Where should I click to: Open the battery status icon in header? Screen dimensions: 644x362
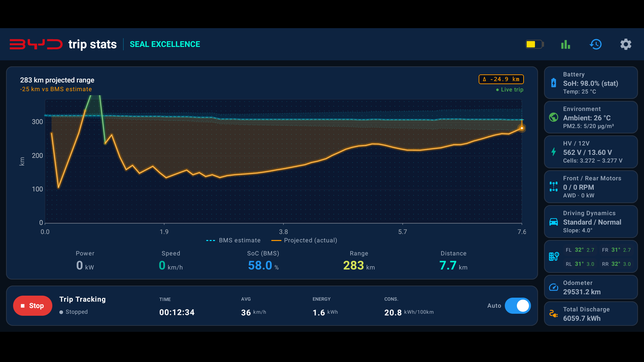(x=535, y=44)
